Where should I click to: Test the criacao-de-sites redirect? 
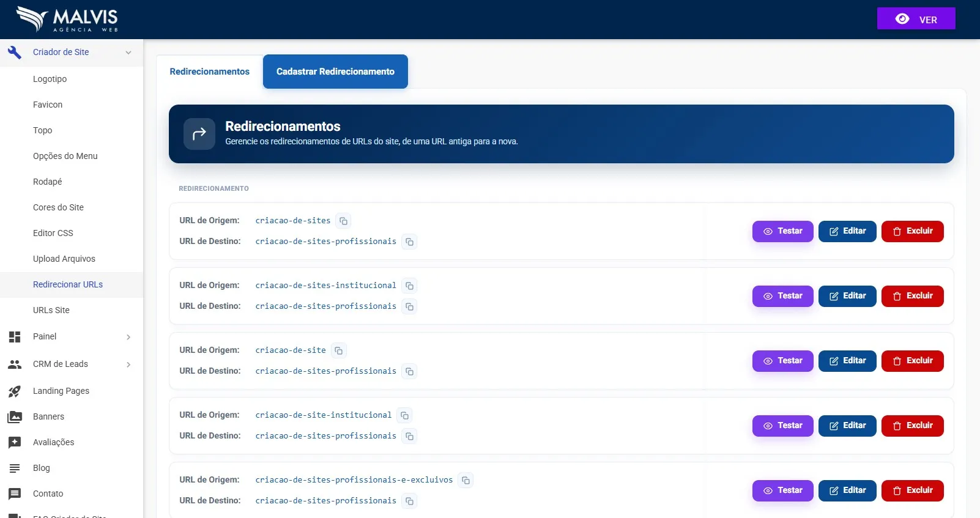click(x=782, y=231)
